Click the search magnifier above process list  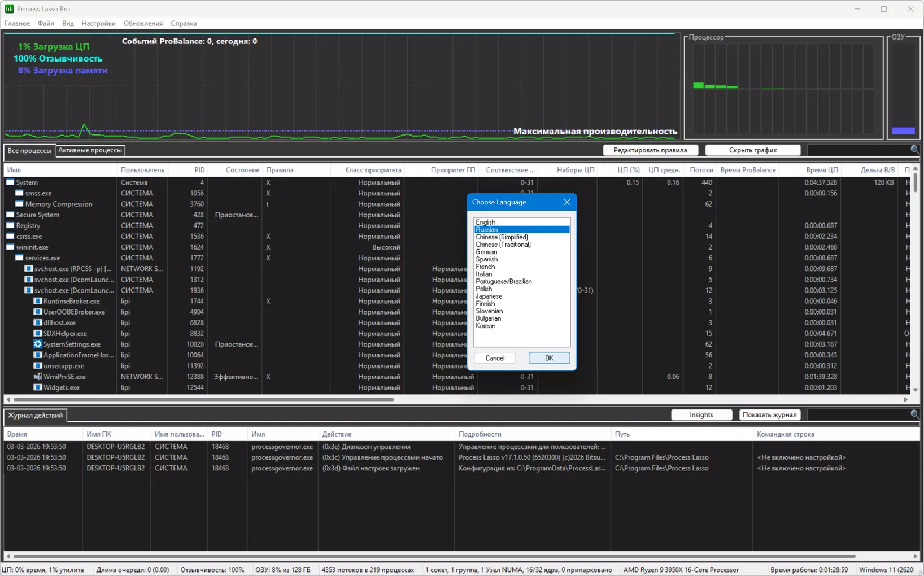[x=914, y=150]
